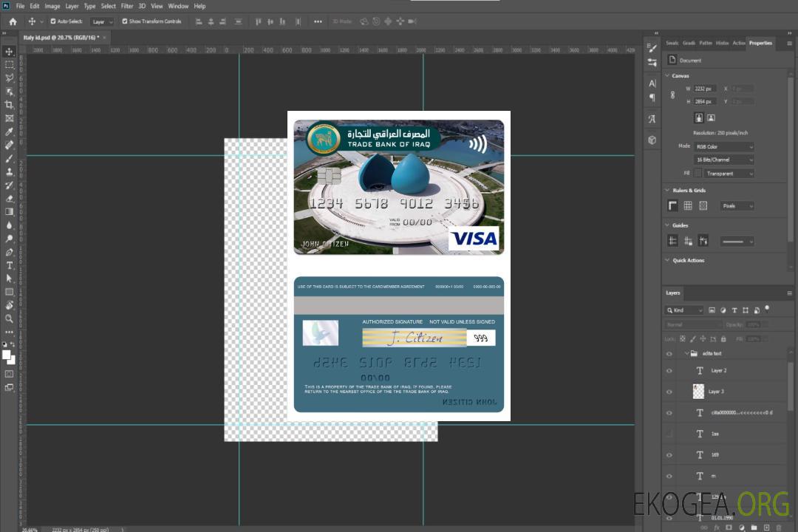
Task: Click the canvas Fill color swatch
Action: [698, 174]
